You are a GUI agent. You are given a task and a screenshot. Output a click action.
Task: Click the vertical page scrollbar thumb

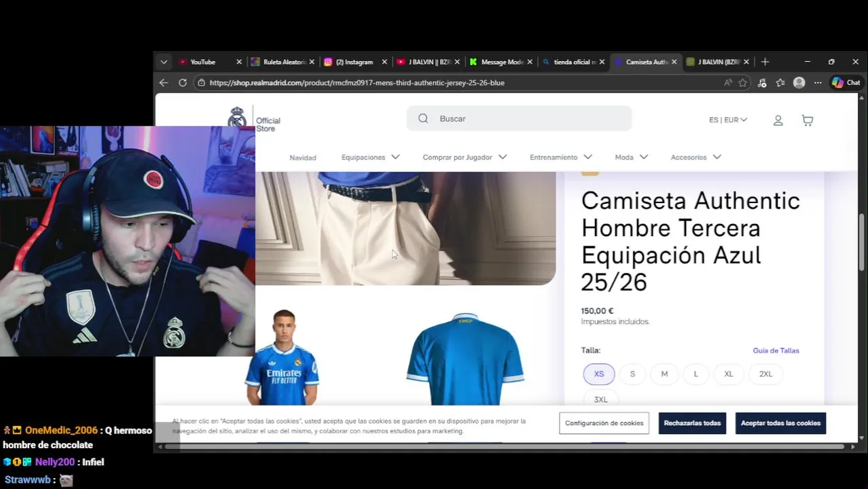pos(862,242)
